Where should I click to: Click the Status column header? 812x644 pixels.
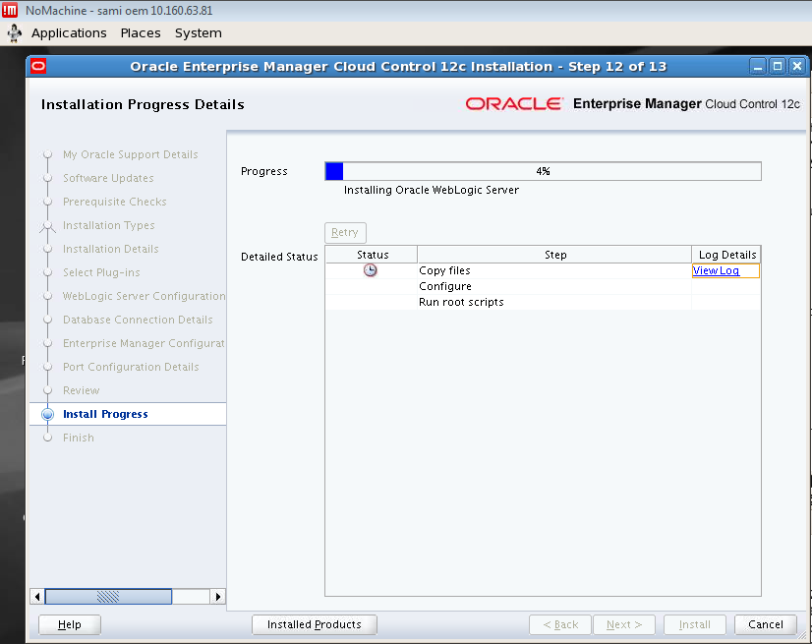(x=373, y=255)
